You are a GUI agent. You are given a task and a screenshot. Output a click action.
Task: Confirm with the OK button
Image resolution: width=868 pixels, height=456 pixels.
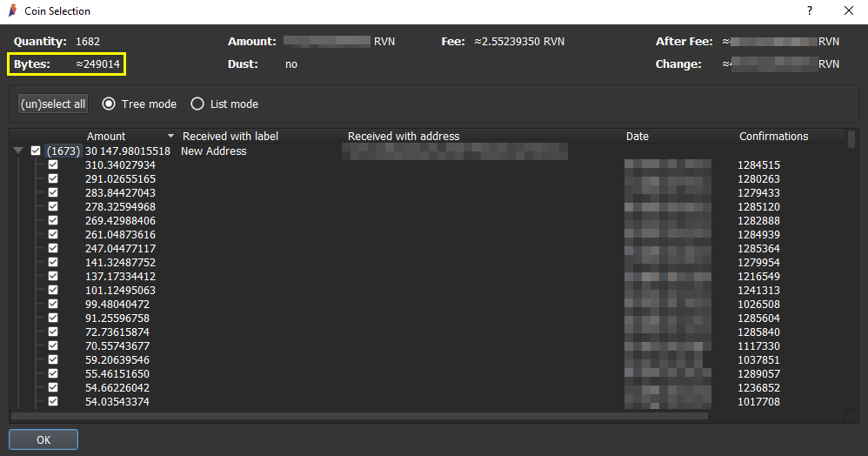[43, 439]
